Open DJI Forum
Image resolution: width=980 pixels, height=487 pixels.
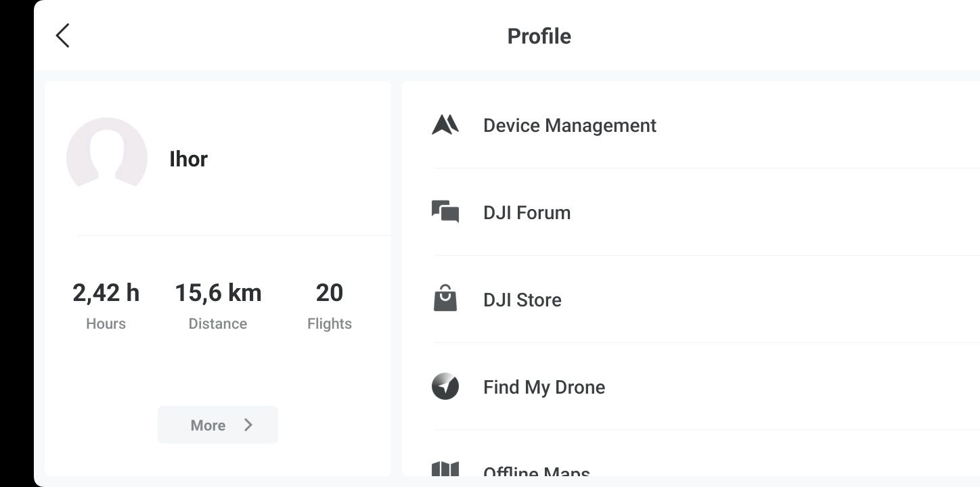[691, 212]
